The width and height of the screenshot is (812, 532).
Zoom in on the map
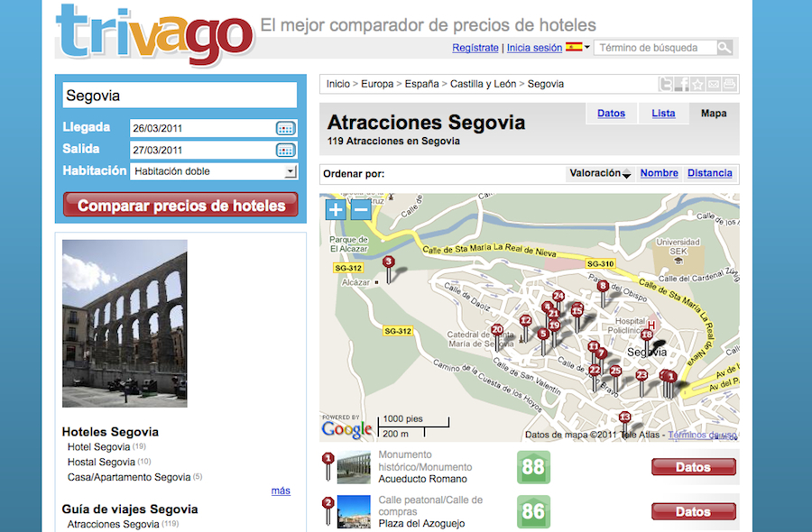pos(336,209)
